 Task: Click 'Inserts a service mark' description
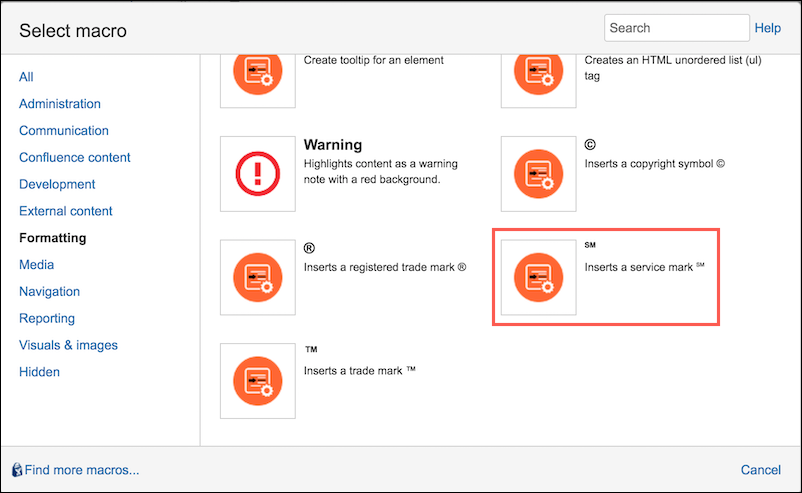[x=644, y=267]
